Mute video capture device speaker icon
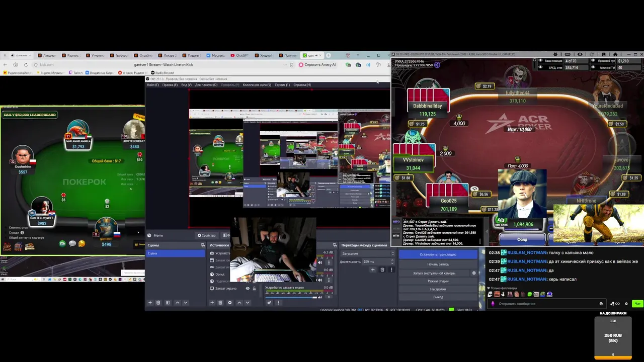The image size is (644, 362). click(320, 297)
